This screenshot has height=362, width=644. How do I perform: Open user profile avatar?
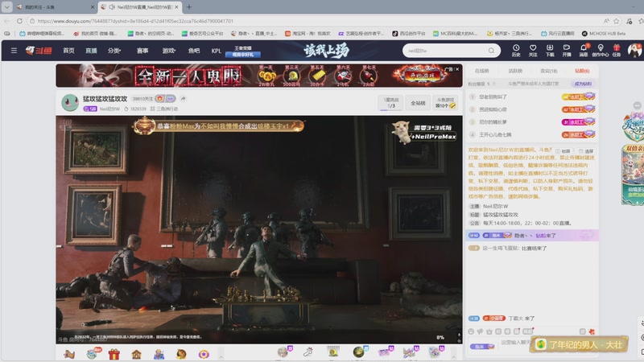(634, 50)
